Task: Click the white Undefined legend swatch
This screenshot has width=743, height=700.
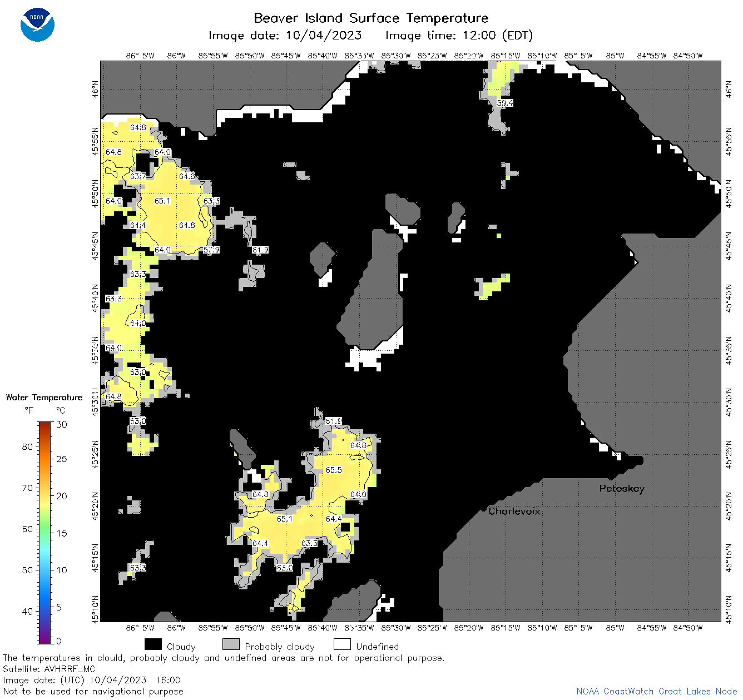Action: 342,644
